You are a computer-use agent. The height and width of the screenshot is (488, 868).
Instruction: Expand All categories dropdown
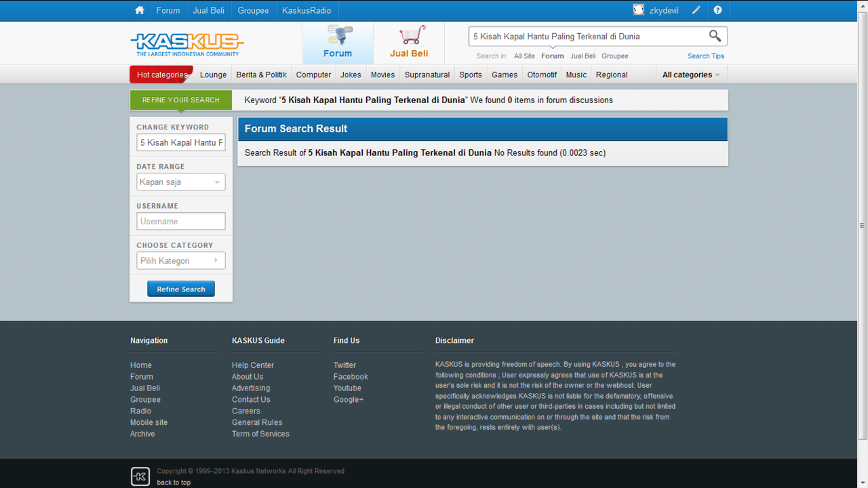pos(691,75)
